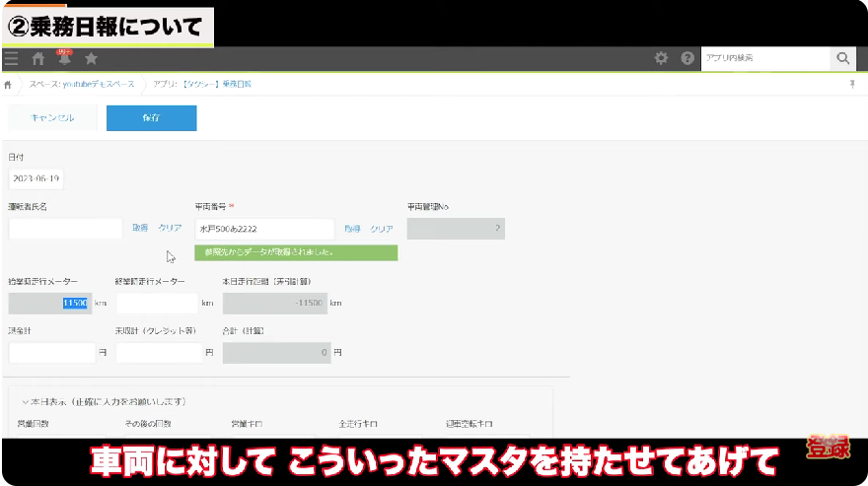This screenshot has width=868, height=486.
Task: Open the hamburger navigation menu
Action: coord(11,59)
